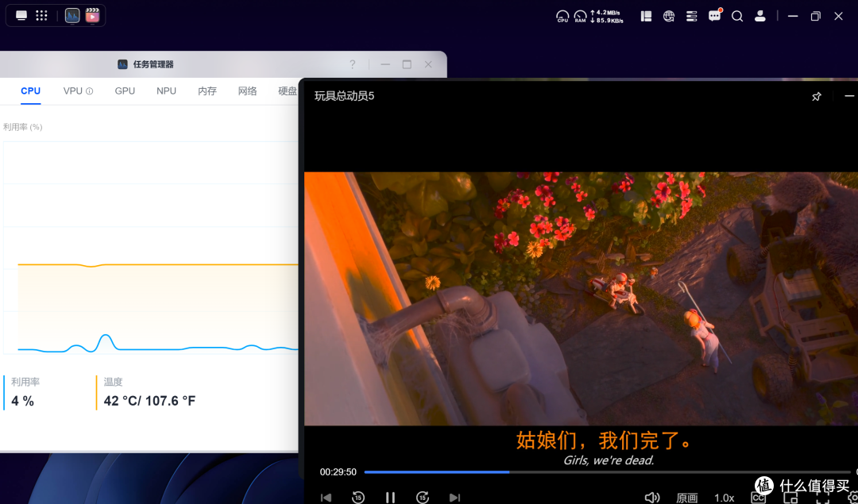Open the 网络 network tab
Viewport: 858px width, 504px height.
(x=247, y=90)
